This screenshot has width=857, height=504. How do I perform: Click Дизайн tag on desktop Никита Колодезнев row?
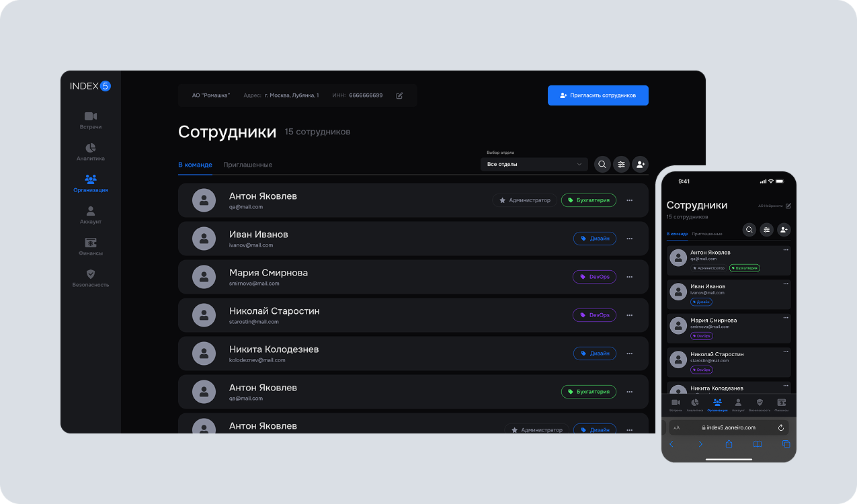[595, 353]
